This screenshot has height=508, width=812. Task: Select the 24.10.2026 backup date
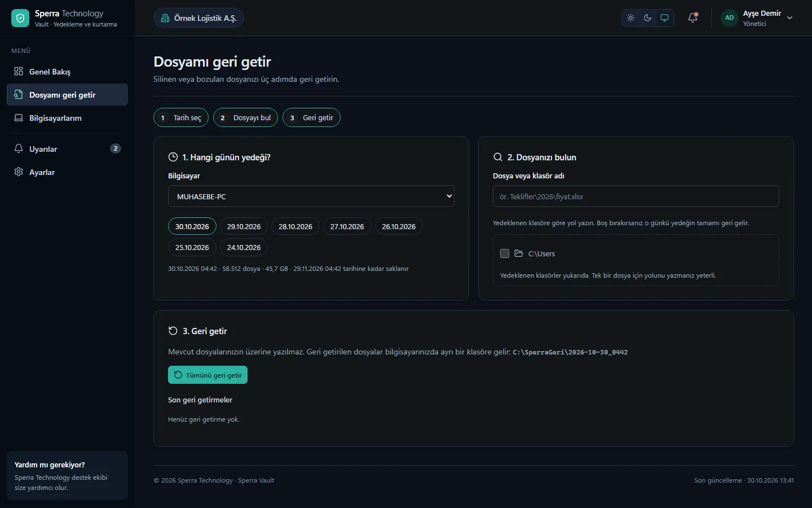(244, 247)
